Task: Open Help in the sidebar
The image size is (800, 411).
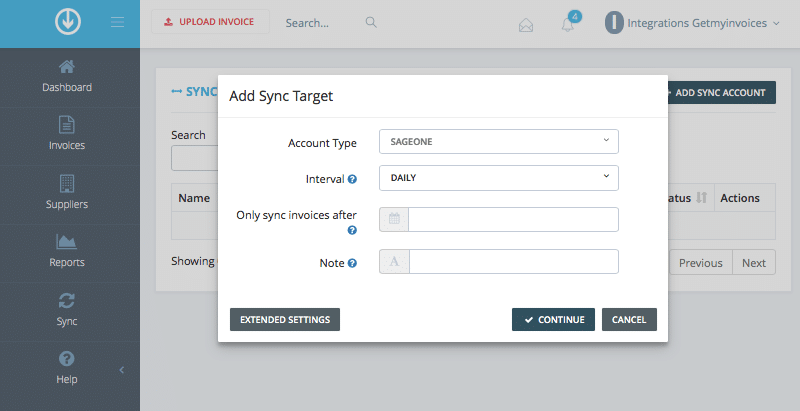Action: 67,369
